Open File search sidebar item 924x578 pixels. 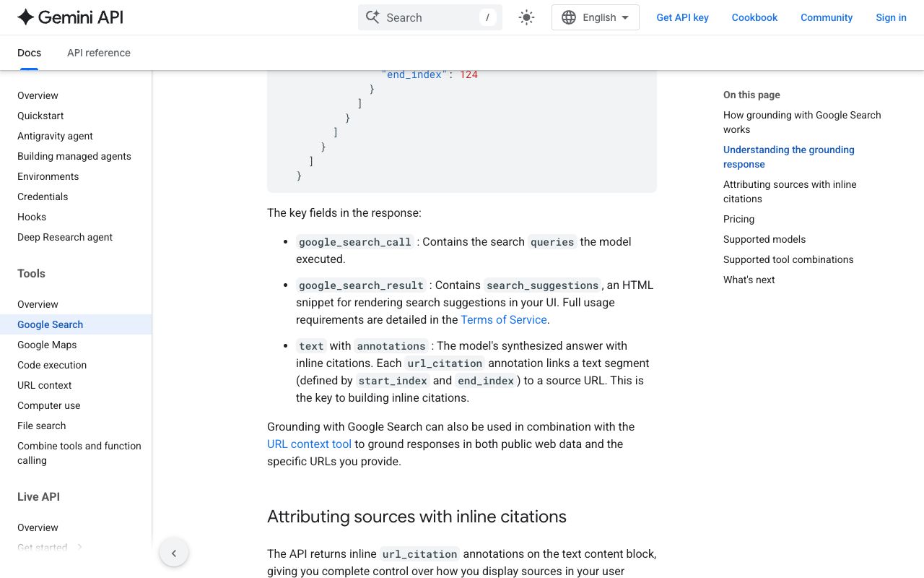(42, 426)
